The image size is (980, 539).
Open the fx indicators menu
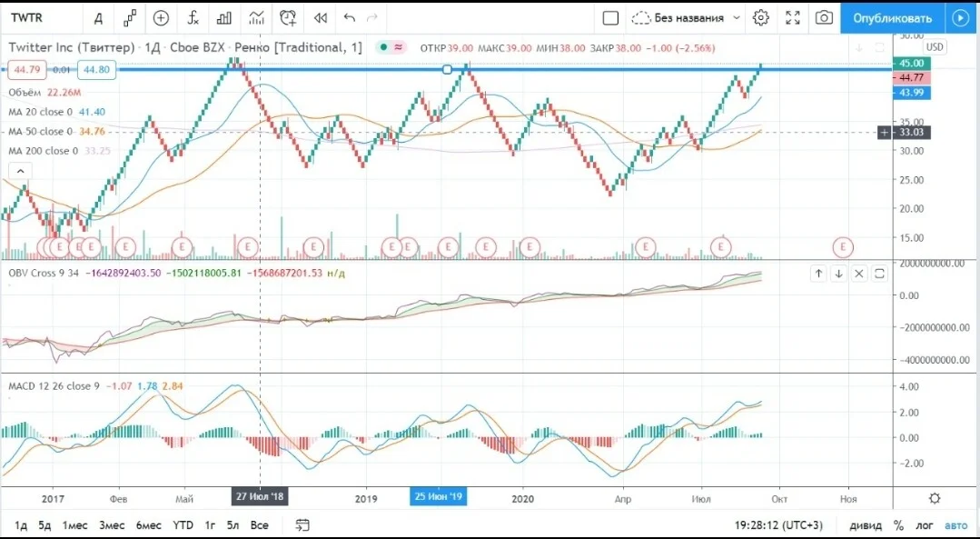193,18
